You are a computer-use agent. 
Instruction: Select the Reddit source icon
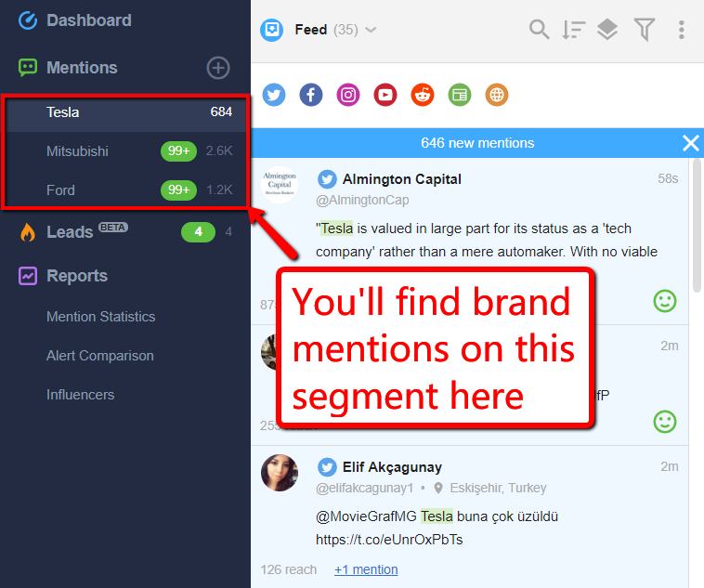(423, 95)
